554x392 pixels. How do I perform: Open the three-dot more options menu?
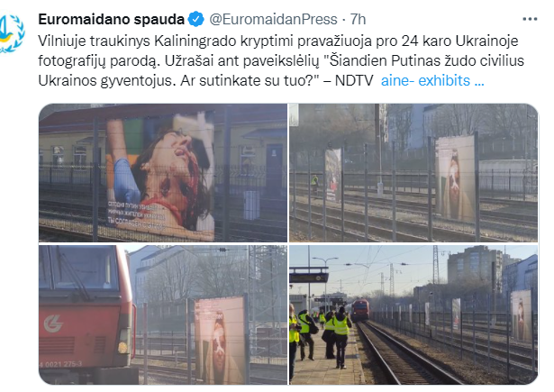(530, 19)
